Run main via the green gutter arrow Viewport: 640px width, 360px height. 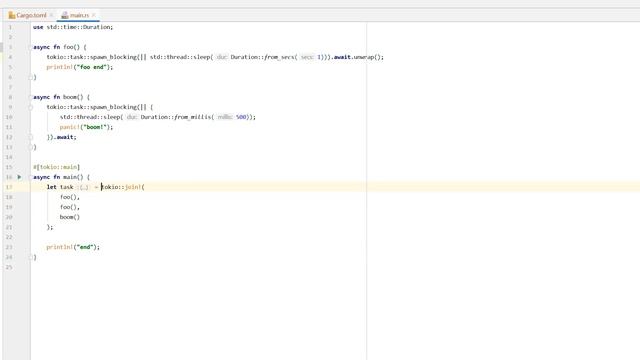coord(19,177)
